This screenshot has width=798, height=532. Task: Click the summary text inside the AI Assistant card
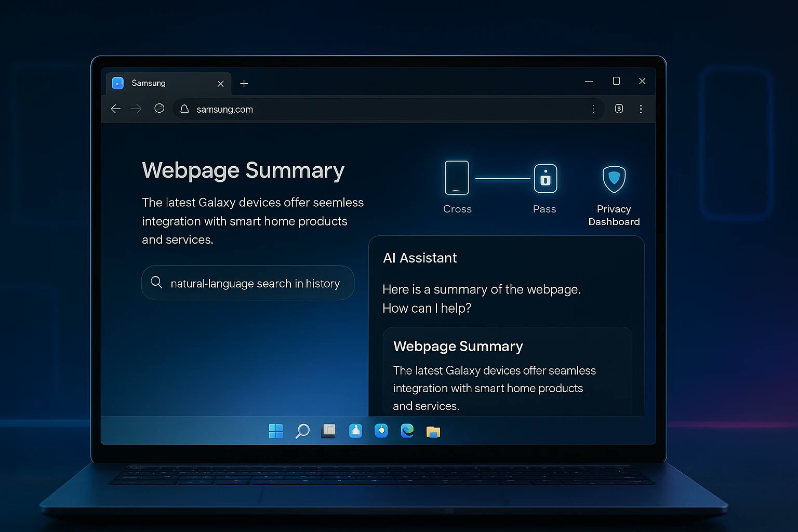click(494, 388)
